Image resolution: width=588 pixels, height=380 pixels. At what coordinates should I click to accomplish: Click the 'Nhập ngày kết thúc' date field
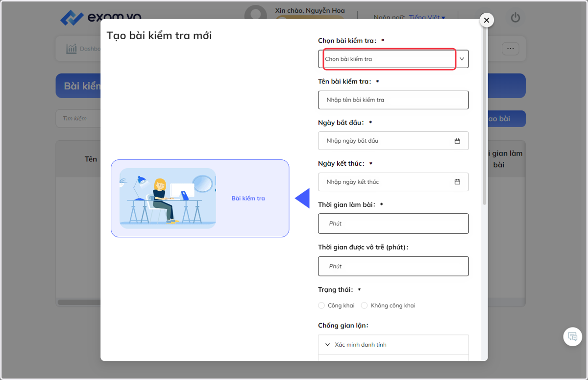click(x=393, y=182)
